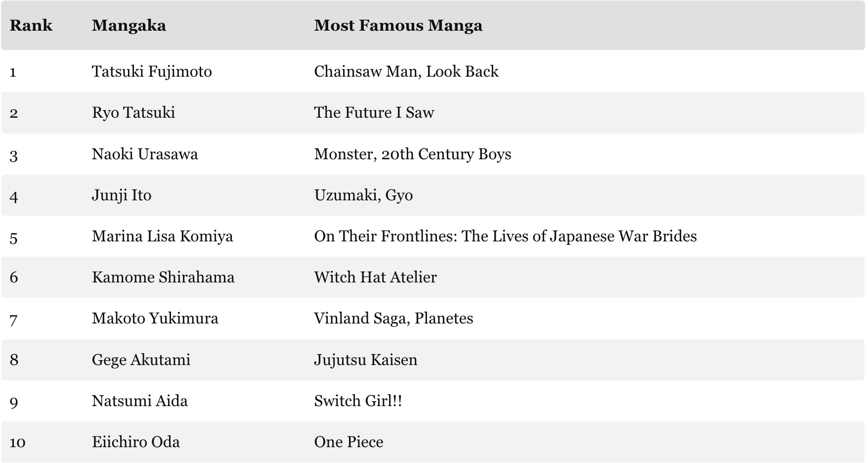Select the Kamome Shirahama cell
Image resolution: width=868 pixels, height=463 pixels.
point(163,278)
